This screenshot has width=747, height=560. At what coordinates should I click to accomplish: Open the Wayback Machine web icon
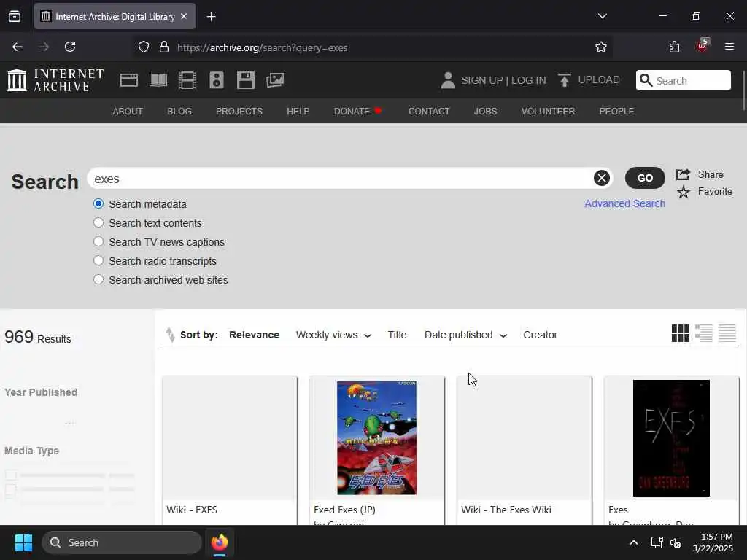pyautogui.click(x=129, y=80)
